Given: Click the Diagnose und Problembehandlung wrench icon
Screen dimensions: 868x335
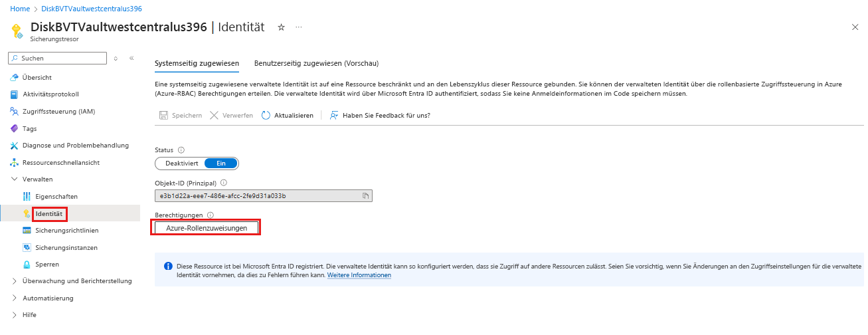Looking at the screenshot, I should click(15, 146).
